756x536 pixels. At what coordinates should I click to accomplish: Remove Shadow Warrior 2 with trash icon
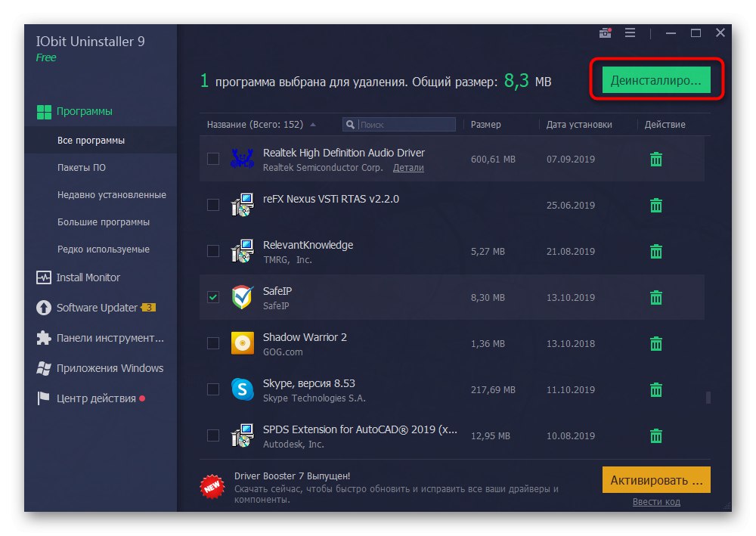(655, 344)
